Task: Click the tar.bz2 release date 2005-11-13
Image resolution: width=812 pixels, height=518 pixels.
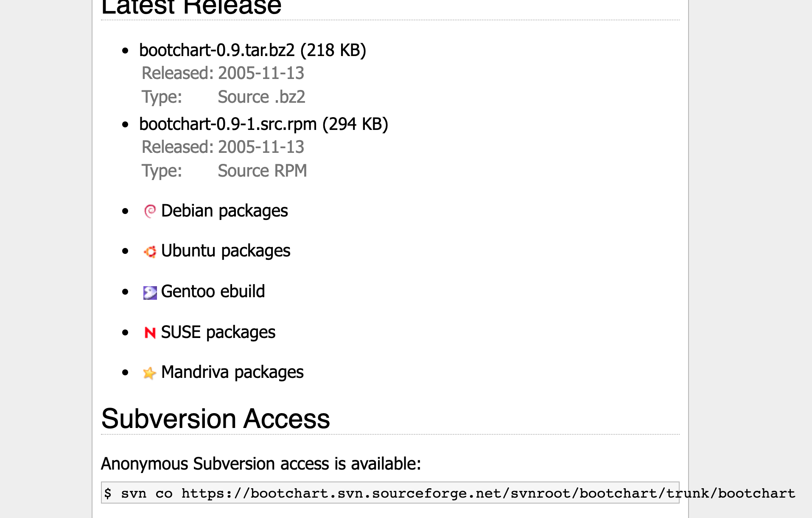Action: 261,73
